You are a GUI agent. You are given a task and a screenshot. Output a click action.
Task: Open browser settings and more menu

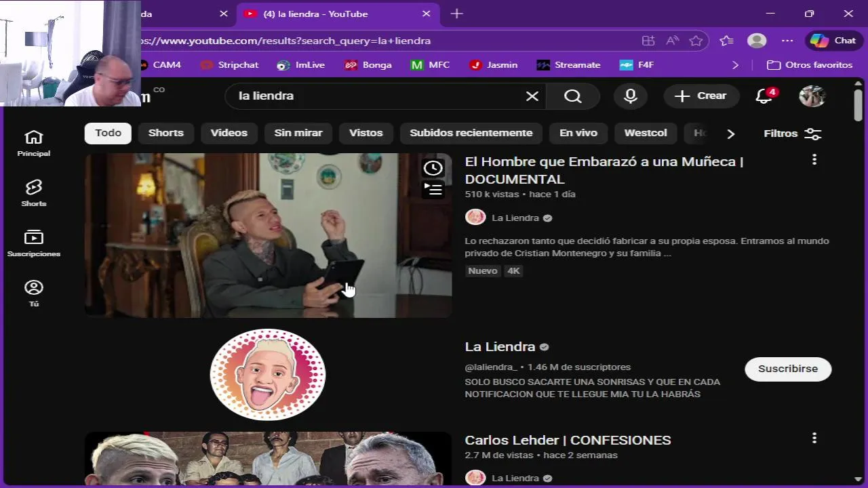[787, 41]
